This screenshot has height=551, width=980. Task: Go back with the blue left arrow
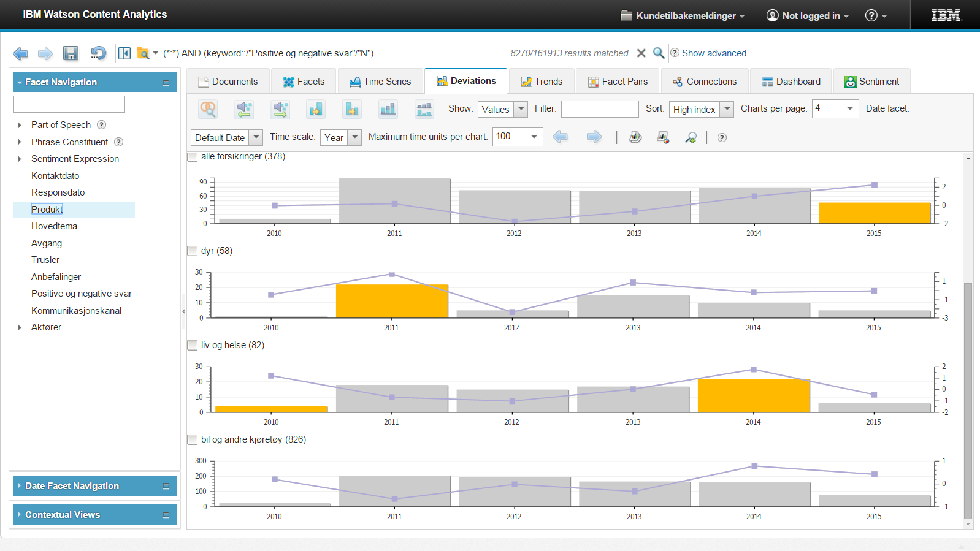(x=20, y=54)
